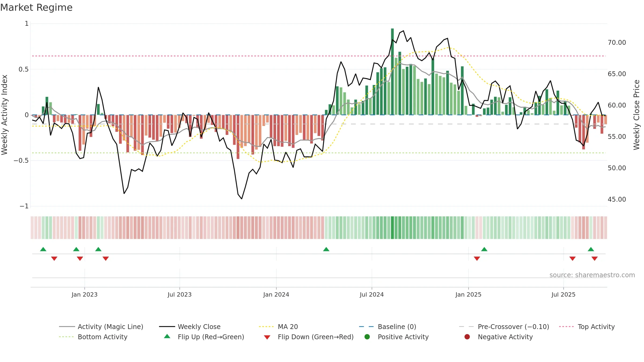Click the darkest green cell in regime strip
Viewport: 644px width, 362px height.
[392, 228]
